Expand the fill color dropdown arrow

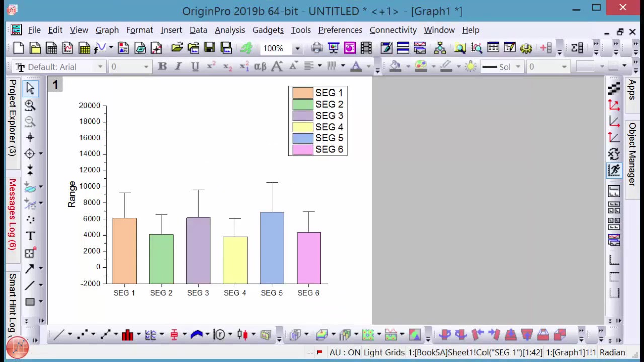(408, 67)
